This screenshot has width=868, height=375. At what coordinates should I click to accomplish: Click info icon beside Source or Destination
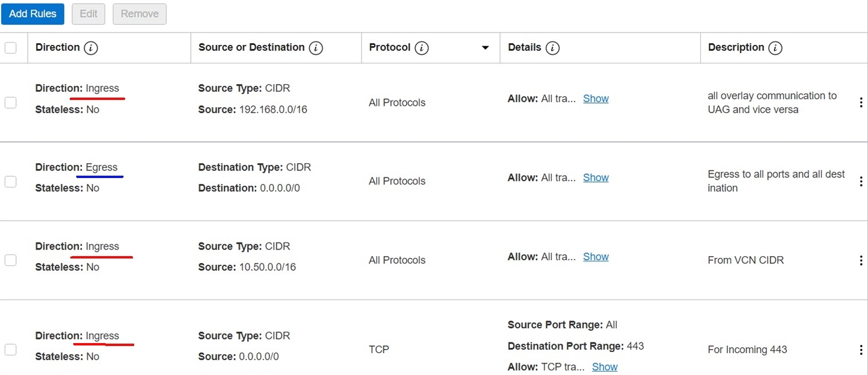pos(316,48)
